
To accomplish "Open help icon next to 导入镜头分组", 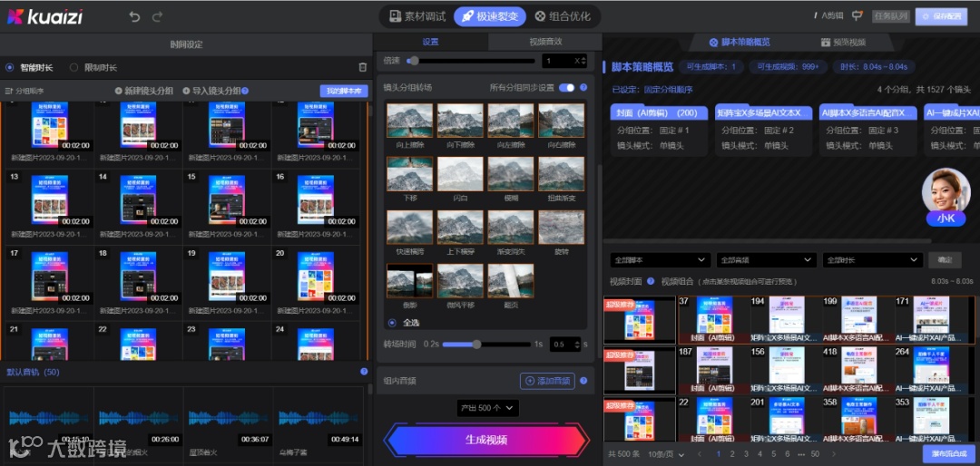I will click(x=245, y=91).
